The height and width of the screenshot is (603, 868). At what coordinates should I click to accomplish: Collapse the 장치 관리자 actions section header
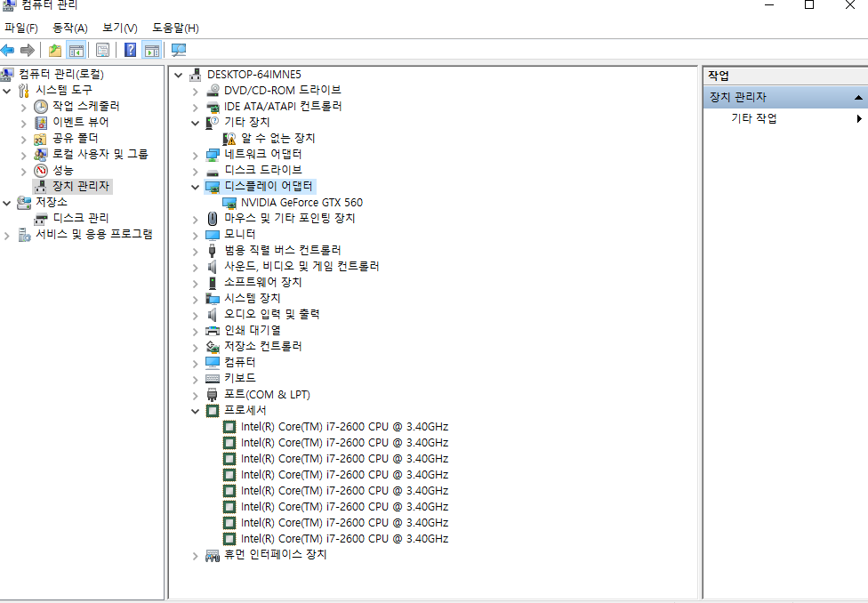[857, 97]
